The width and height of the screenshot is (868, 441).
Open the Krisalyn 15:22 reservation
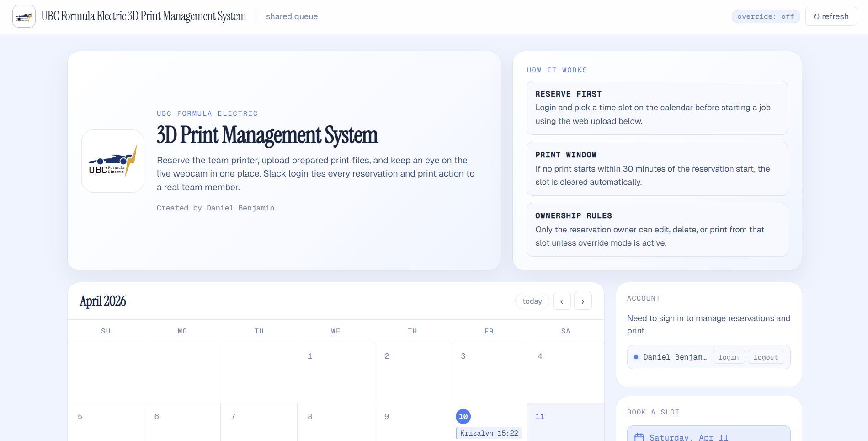pyautogui.click(x=489, y=433)
